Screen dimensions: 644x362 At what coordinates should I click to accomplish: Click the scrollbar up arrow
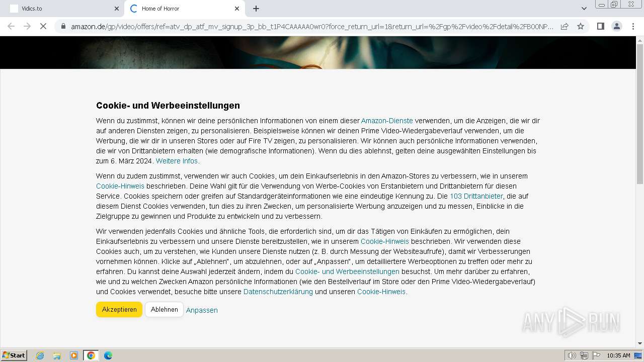(640, 40)
